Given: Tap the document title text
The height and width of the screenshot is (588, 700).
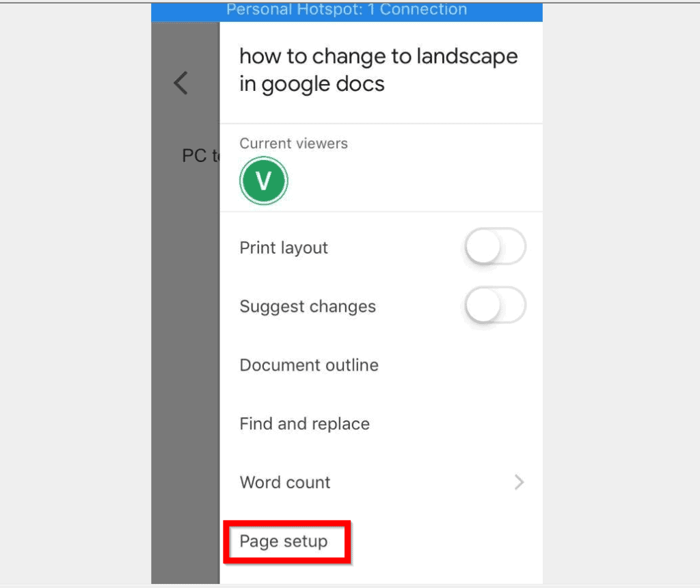Looking at the screenshot, I should click(x=378, y=70).
